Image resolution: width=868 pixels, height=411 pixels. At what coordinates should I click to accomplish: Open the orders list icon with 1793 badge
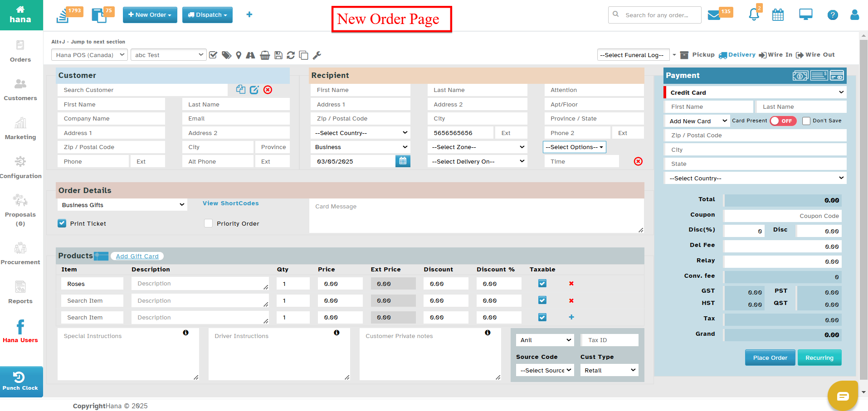tap(63, 16)
